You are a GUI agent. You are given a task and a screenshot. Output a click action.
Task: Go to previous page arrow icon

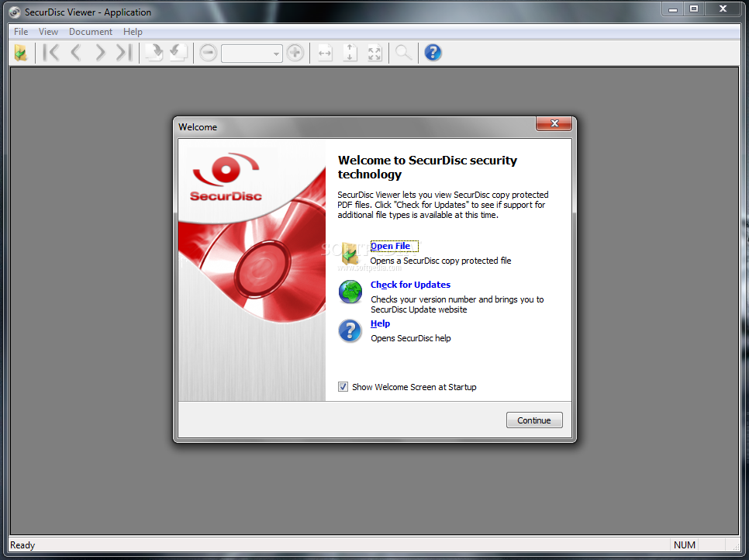coord(75,53)
